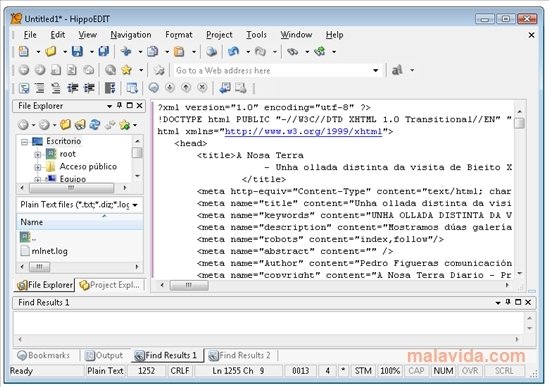Open the Tools menu
Image resolution: width=549 pixels, height=387 pixels.
pyautogui.click(x=256, y=35)
